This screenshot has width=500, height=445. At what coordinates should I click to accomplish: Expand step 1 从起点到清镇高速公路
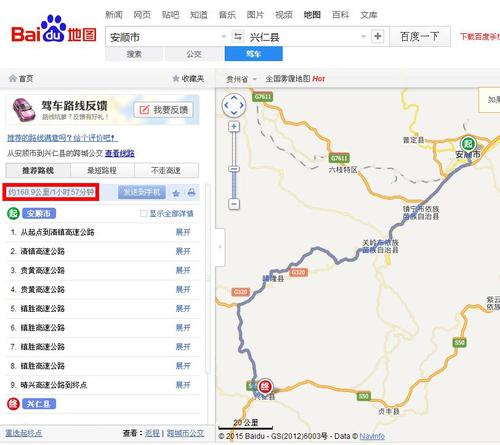point(183,232)
